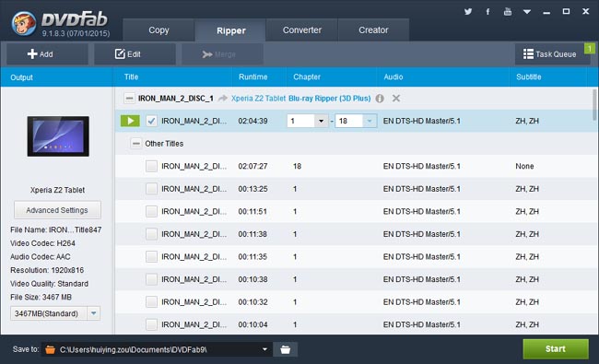Collapse the IRON_MAN_2_DISC_1 source group

129,99
